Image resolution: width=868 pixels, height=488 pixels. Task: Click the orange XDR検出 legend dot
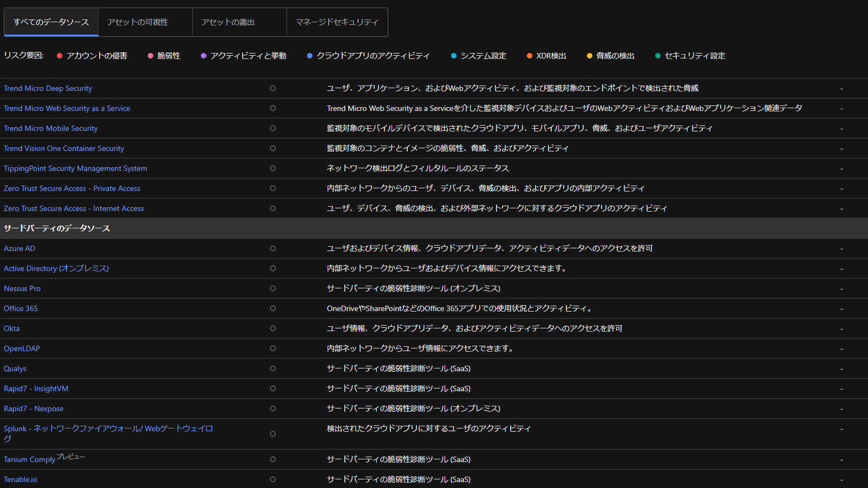[x=530, y=56]
